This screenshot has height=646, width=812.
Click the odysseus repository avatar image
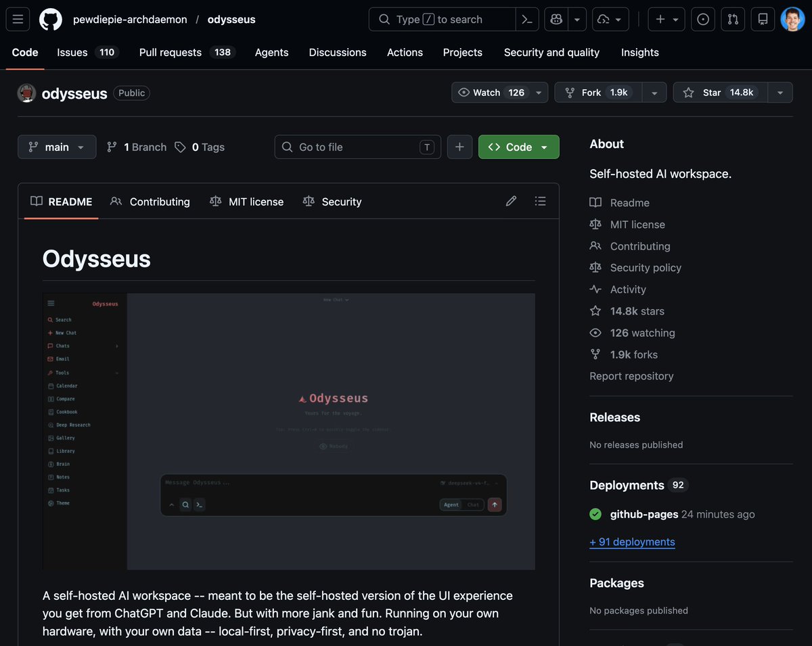coord(26,93)
